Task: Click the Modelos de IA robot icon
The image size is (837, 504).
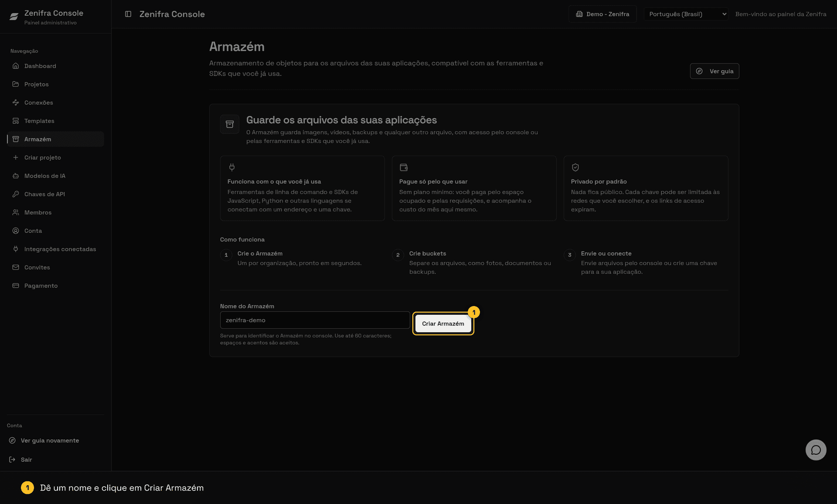Action: coord(16,176)
